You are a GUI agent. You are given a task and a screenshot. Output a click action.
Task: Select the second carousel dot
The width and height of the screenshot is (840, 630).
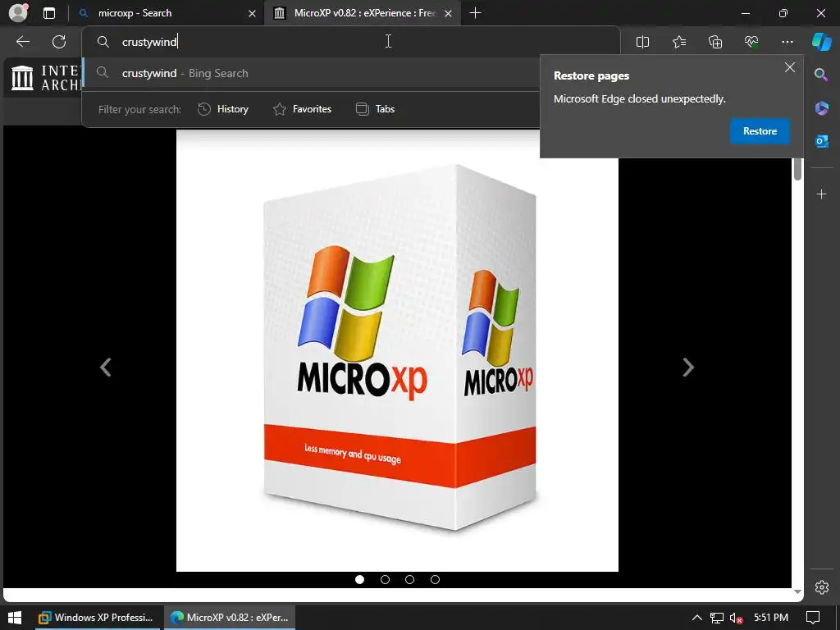385,580
